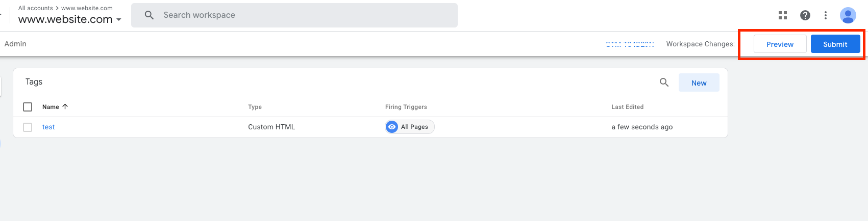The width and height of the screenshot is (868, 221).
Task: Click the Preview button
Action: [x=780, y=44]
